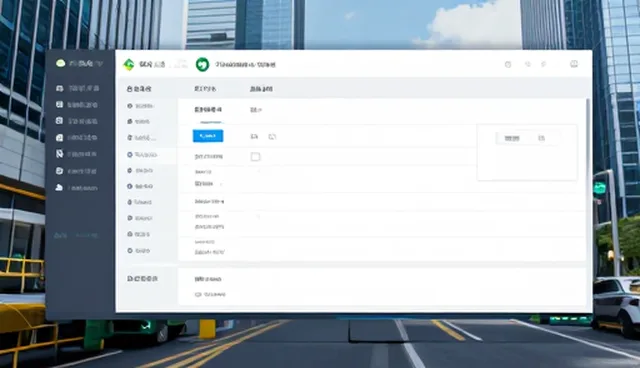
Task: Click the solid blue button
Action: 208,136
